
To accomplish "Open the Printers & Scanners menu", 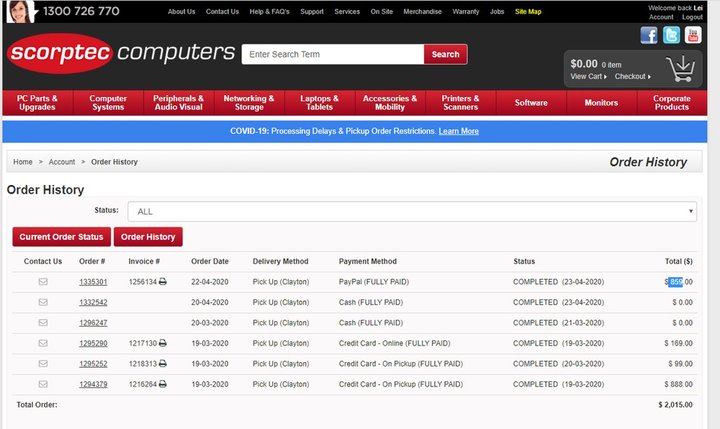I will click(460, 102).
